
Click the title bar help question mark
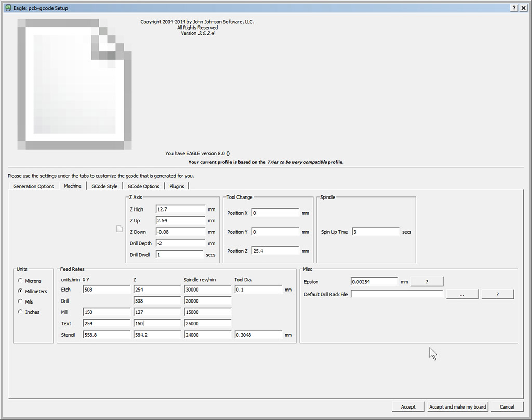[514, 8]
